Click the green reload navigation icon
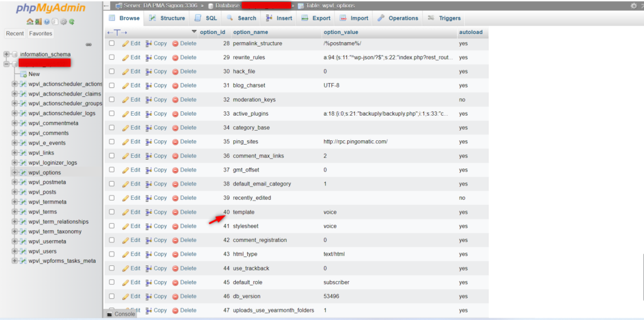 tap(72, 21)
